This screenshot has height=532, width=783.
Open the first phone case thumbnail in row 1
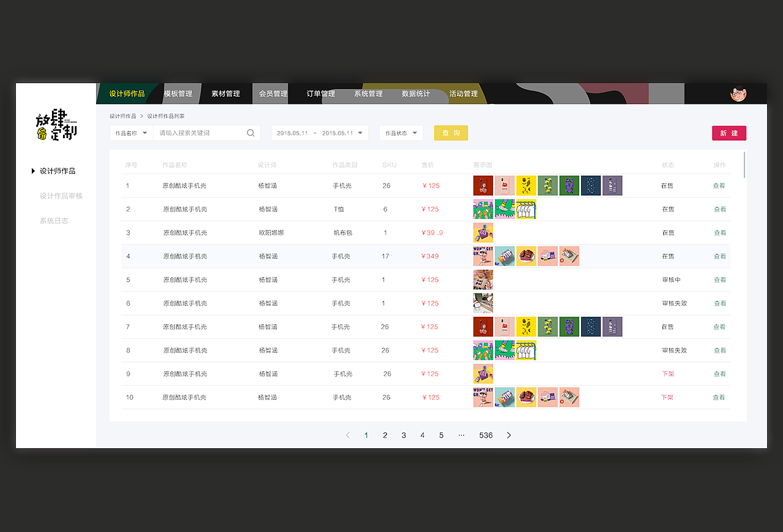pos(483,185)
